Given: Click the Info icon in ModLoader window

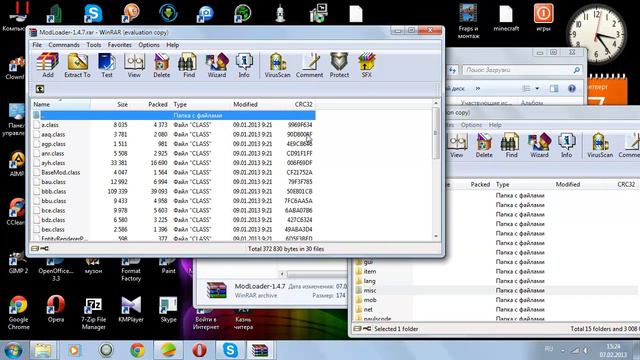Looking at the screenshot, I should pos(244,65).
